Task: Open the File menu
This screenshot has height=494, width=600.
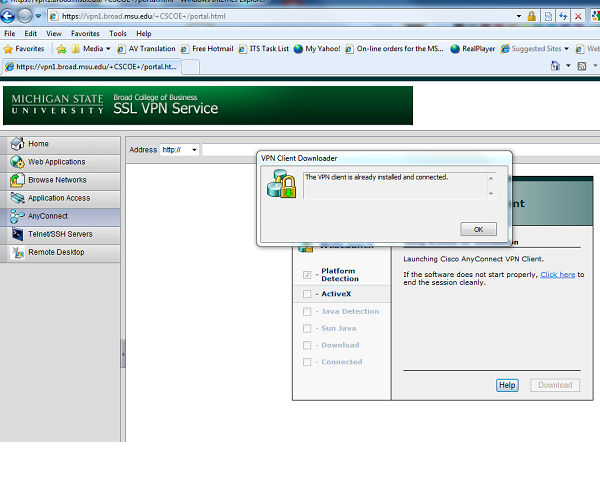Action: [10, 34]
